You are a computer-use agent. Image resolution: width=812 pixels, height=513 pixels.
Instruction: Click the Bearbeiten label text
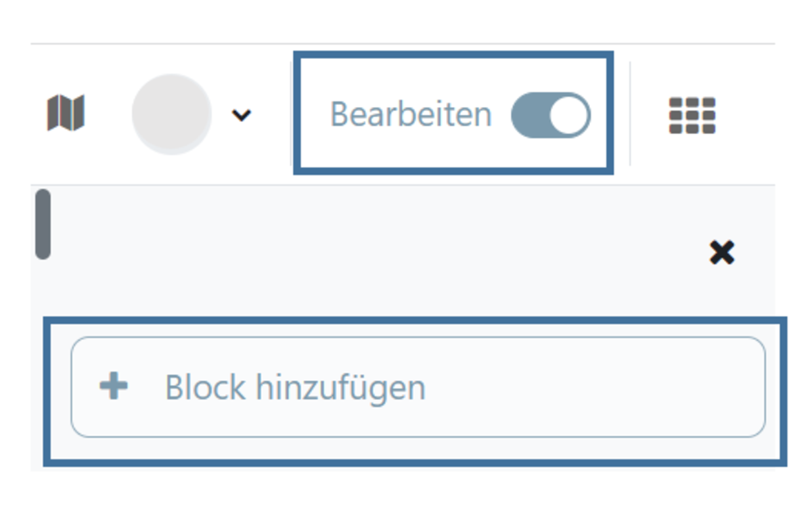click(x=410, y=114)
